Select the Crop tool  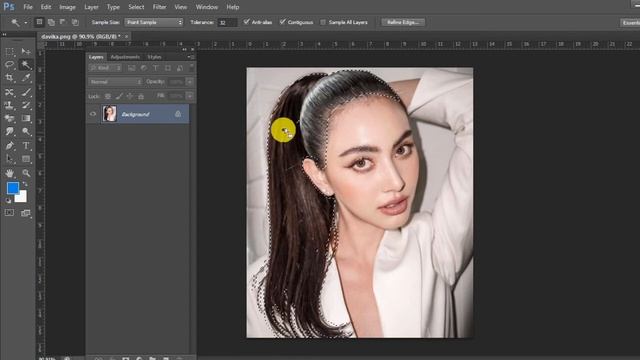pos(9,78)
